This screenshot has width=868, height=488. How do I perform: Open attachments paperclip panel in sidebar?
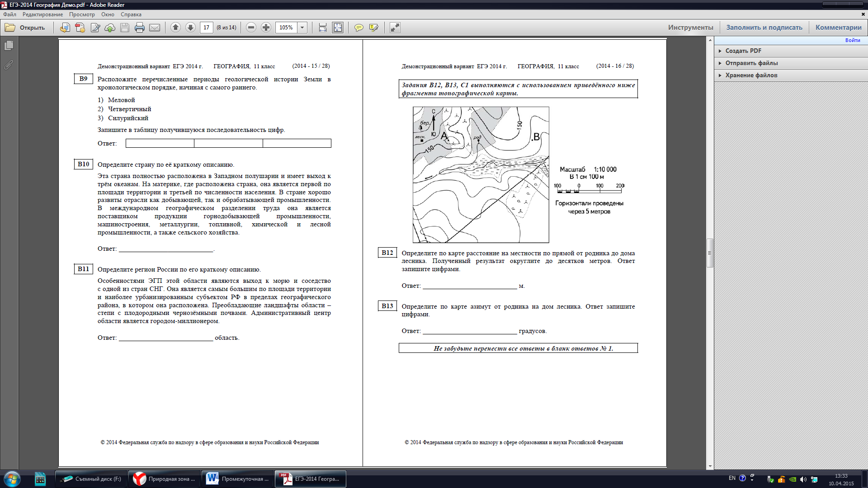click(9, 65)
